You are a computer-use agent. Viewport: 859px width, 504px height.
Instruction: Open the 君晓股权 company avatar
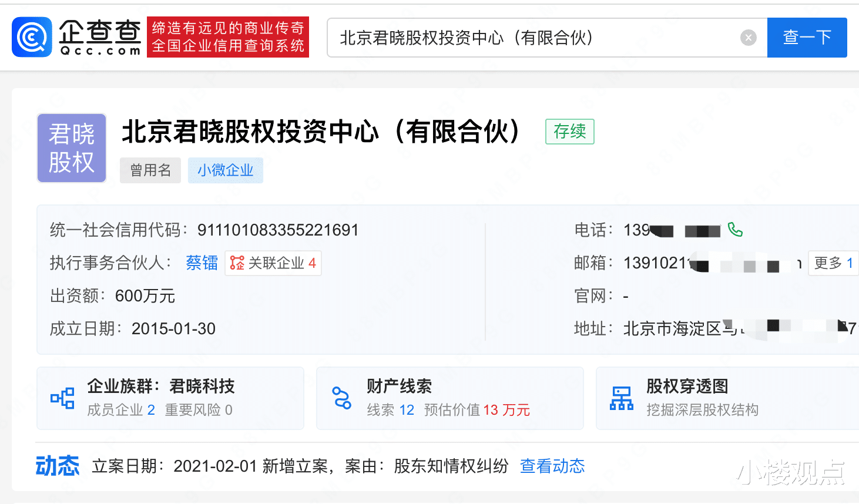pyautogui.click(x=72, y=148)
